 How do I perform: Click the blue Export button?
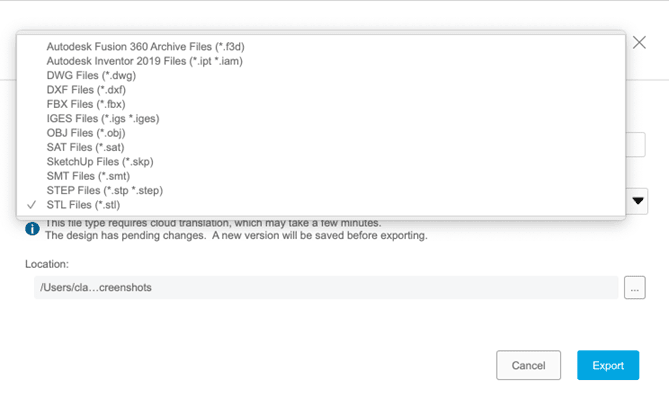(x=607, y=365)
